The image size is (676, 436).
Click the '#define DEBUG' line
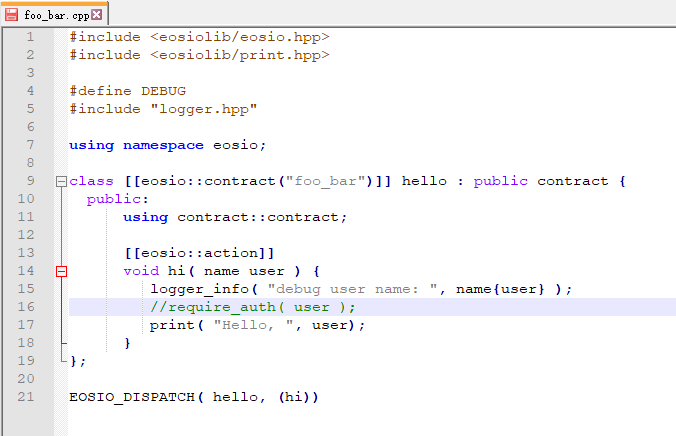128,91
